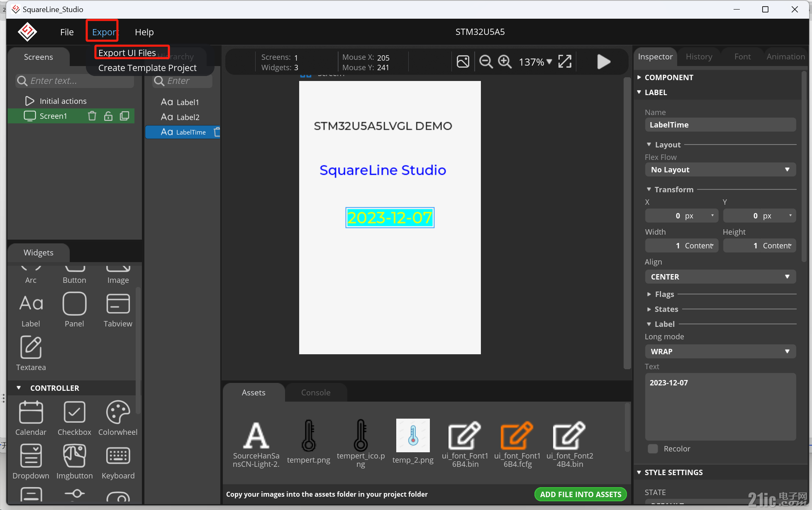Choose Export UI Files
The width and height of the screenshot is (812, 510).
pos(127,53)
